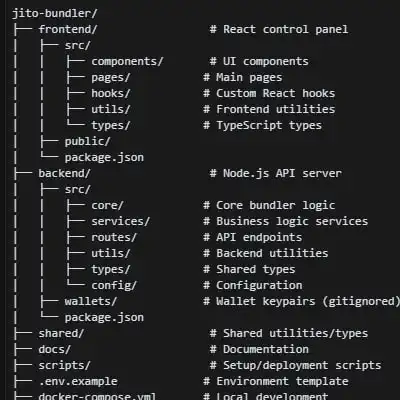This screenshot has height=400, width=400.
Task: Click the jito-bundler/ root folder name
Action: click(x=55, y=14)
